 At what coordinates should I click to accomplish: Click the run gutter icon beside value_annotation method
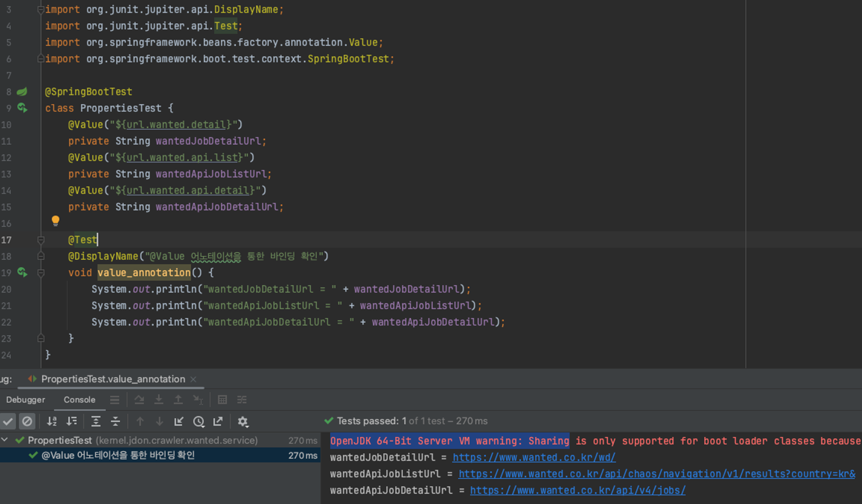point(22,272)
